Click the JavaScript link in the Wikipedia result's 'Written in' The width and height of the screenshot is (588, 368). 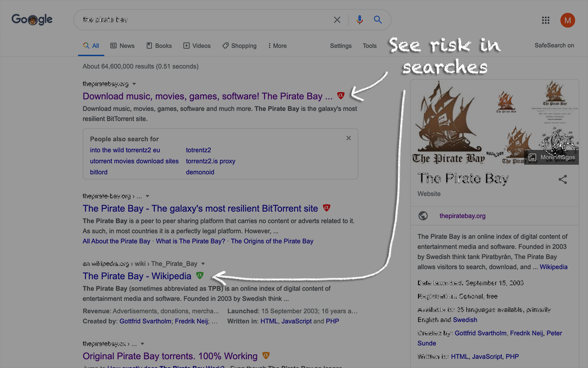(x=297, y=321)
